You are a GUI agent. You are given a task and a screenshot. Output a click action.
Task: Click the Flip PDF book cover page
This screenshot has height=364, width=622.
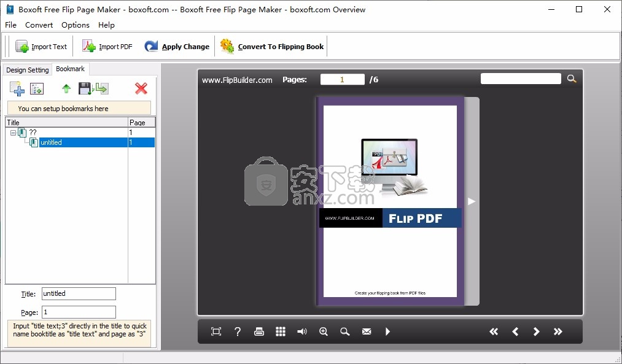[390, 201]
